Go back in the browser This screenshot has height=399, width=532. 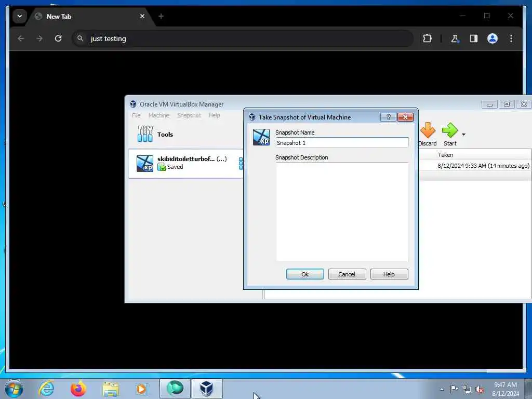(x=21, y=38)
